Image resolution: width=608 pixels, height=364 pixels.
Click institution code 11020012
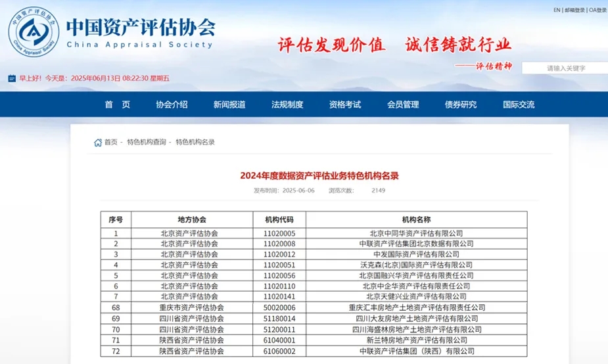pos(279,254)
